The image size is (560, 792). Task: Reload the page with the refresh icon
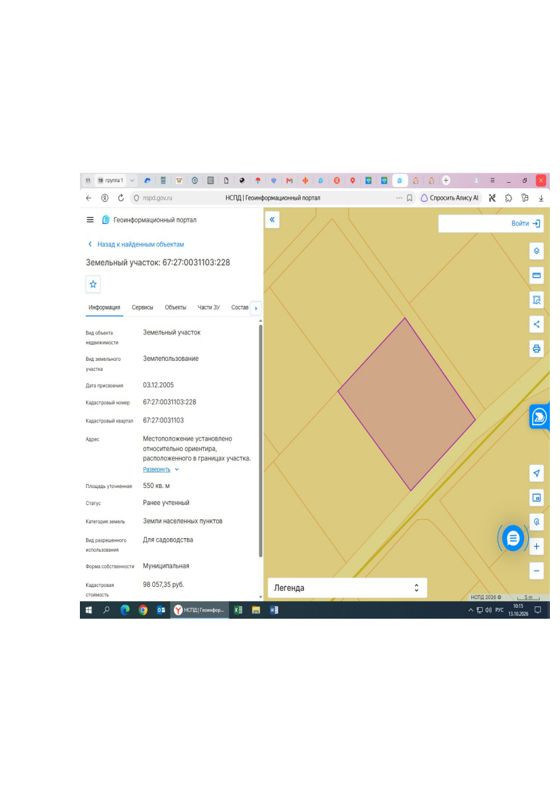point(121,198)
